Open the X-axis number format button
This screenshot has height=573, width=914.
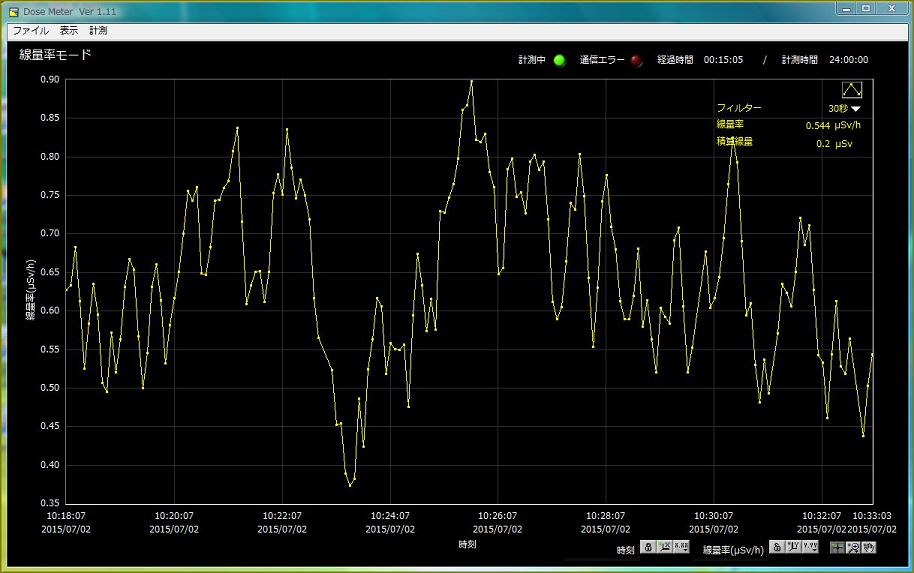pyautogui.click(x=681, y=547)
